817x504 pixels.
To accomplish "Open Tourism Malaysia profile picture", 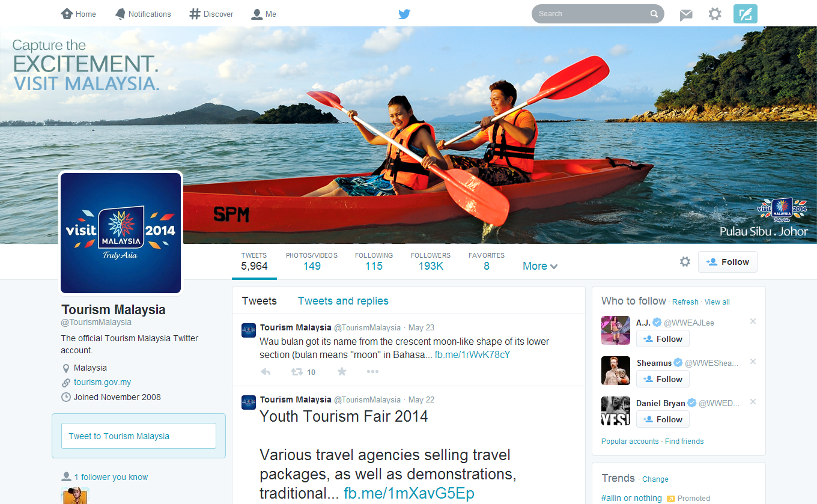I will [x=121, y=233].
